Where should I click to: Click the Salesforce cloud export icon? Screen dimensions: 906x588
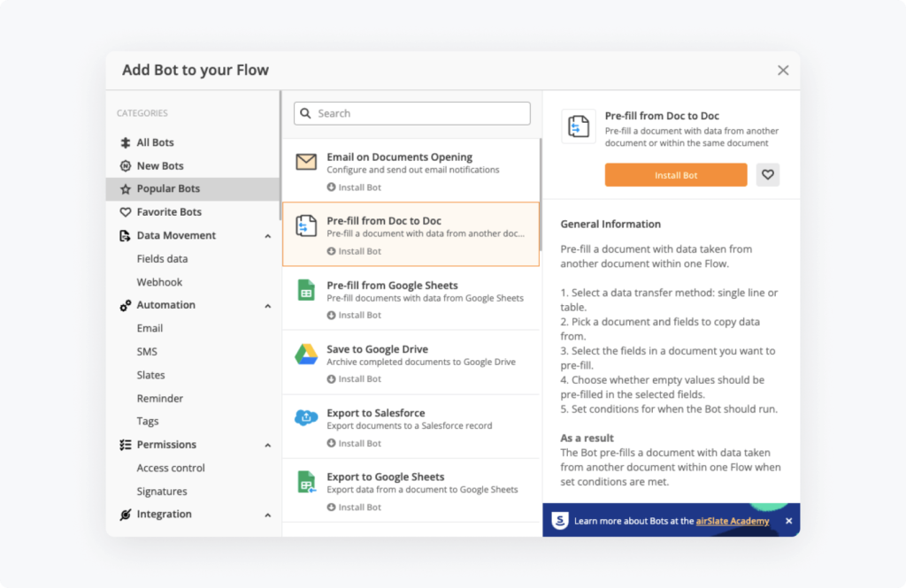click(306, 418)
